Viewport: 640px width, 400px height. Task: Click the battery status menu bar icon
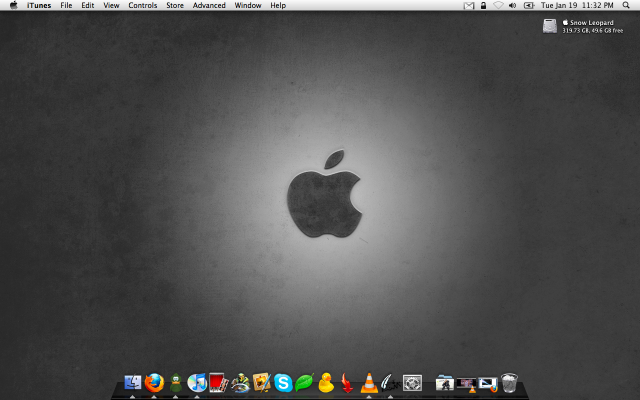pos(529,5)
